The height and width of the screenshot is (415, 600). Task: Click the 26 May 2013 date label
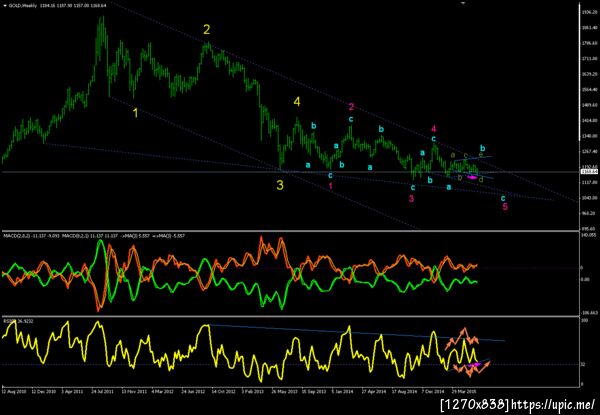284,392
